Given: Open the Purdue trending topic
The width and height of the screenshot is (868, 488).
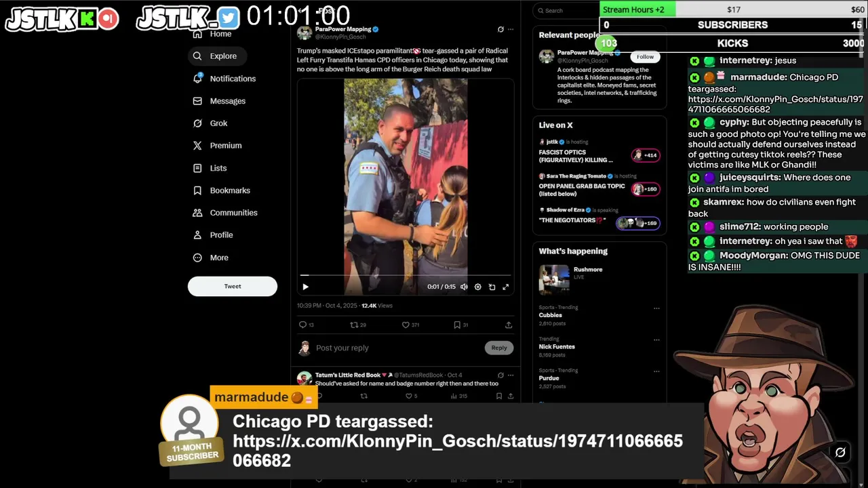Looking at the screenshot, I should (549, 378).
